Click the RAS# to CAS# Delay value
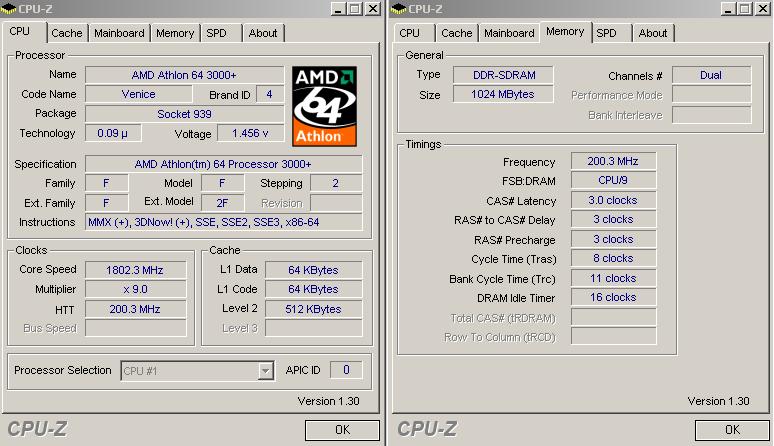Screen dimensions: 774x446 tap(613, 219)
